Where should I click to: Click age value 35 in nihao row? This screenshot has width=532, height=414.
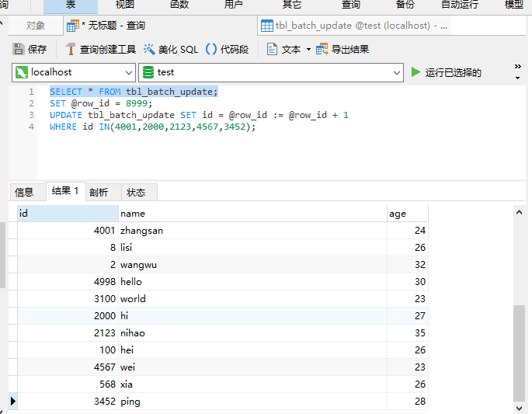(x=408, y=333)
